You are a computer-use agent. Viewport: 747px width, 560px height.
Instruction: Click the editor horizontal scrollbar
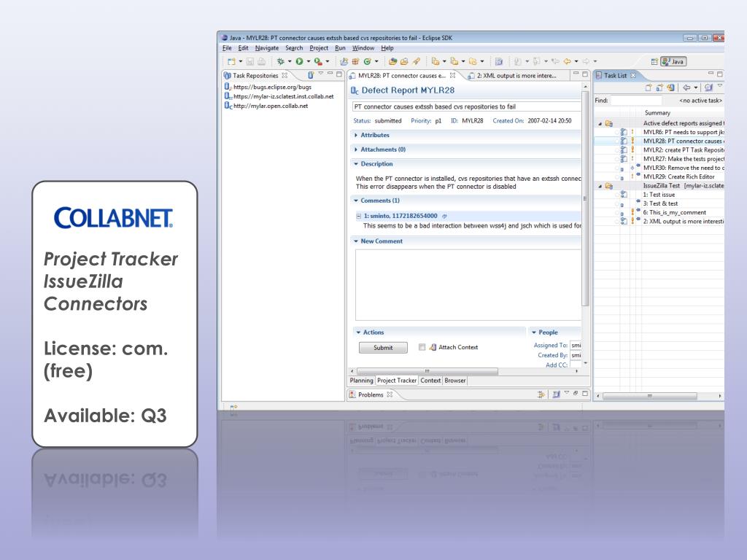(x=427, y=371)
